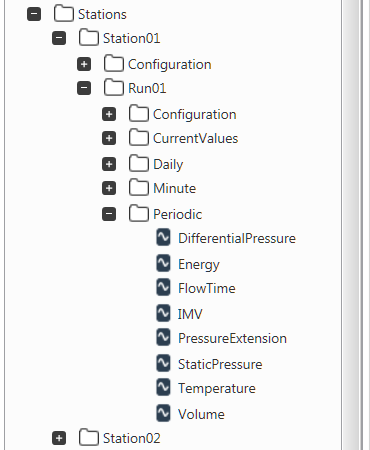370x450 pixels.
Task: Select the Temperature tag label
Action: (217, 388)
